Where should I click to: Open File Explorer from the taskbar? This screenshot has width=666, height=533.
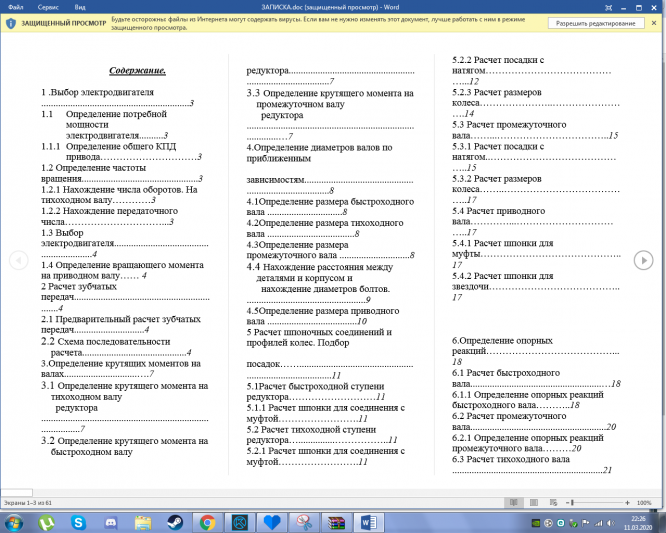pyautogui.click(x=143, y=523)
